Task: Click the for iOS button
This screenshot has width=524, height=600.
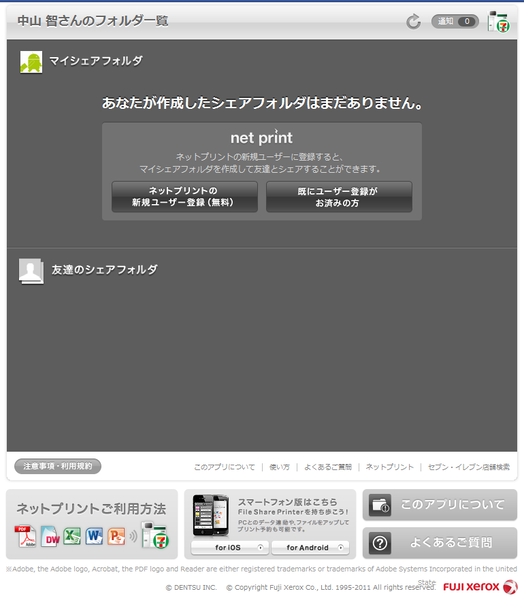Action: click(230, 548)
